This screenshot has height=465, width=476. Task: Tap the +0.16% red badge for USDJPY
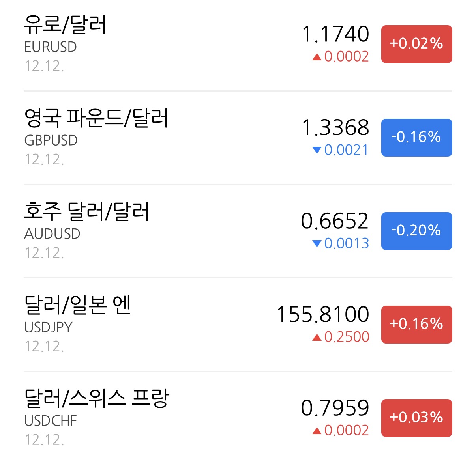pos(416,324)
